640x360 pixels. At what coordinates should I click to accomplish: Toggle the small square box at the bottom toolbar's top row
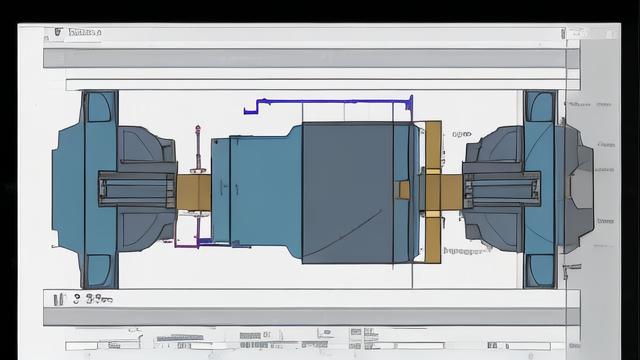click(x=356, y=332)
